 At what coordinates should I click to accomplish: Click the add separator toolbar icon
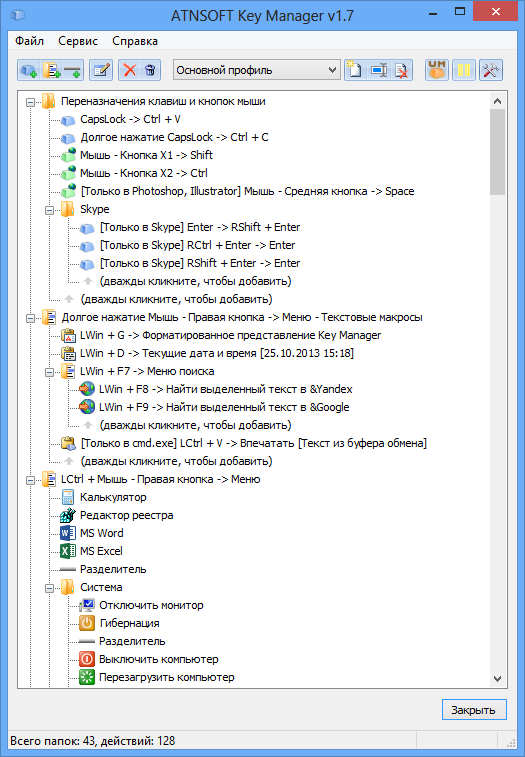click(x=73, y=70)
